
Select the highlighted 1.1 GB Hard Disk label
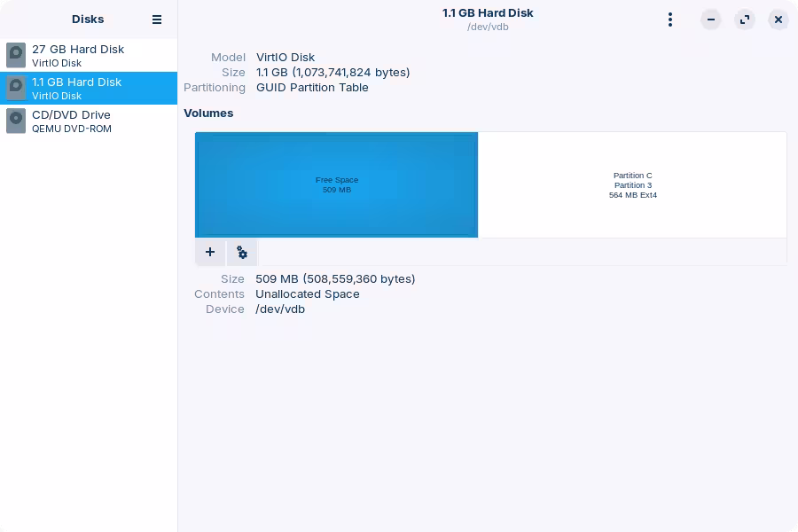[x=77, y=82]
